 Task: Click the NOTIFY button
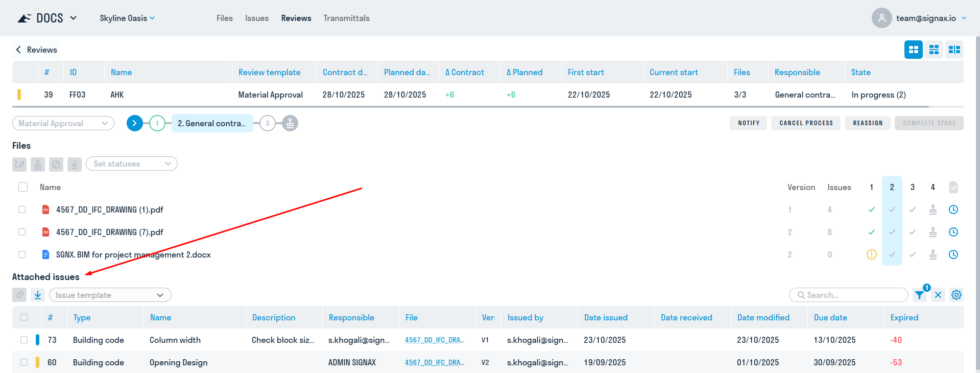coord(749,123)
